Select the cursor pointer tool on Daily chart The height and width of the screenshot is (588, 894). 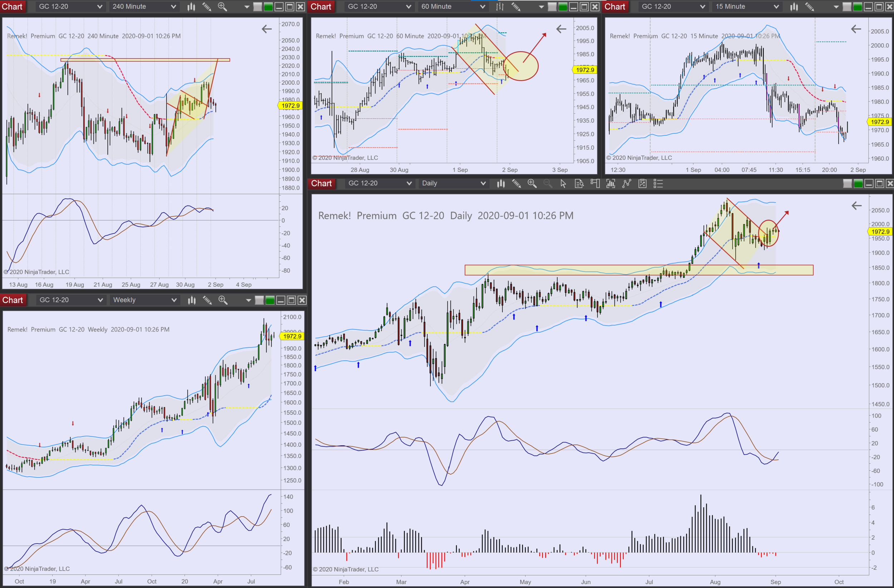point(563,183)
